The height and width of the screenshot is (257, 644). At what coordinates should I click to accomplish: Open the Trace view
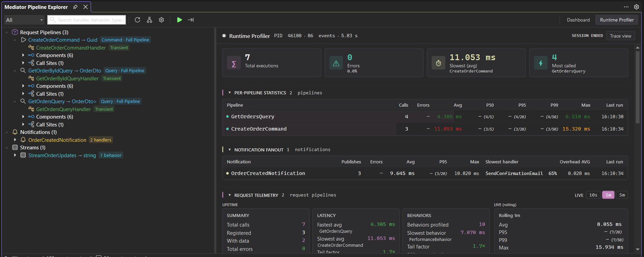(x=621, y=36)
